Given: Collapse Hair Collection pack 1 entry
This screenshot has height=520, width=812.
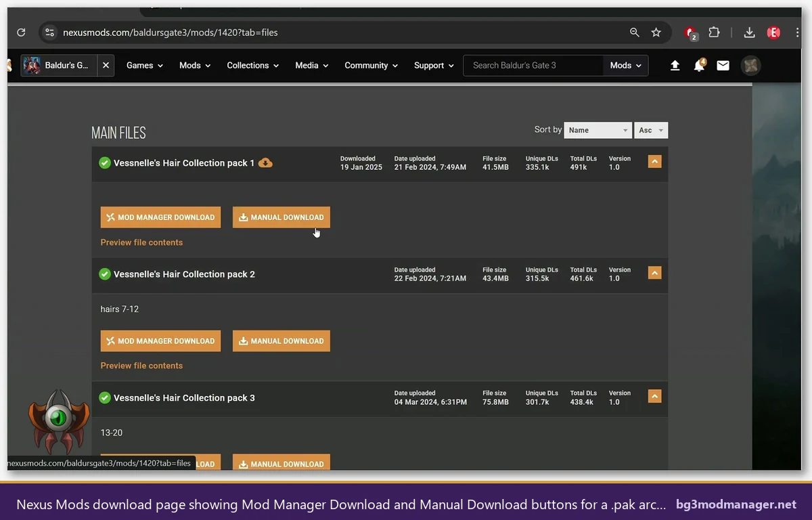Looking at the screenshot, I should point(654,162).
